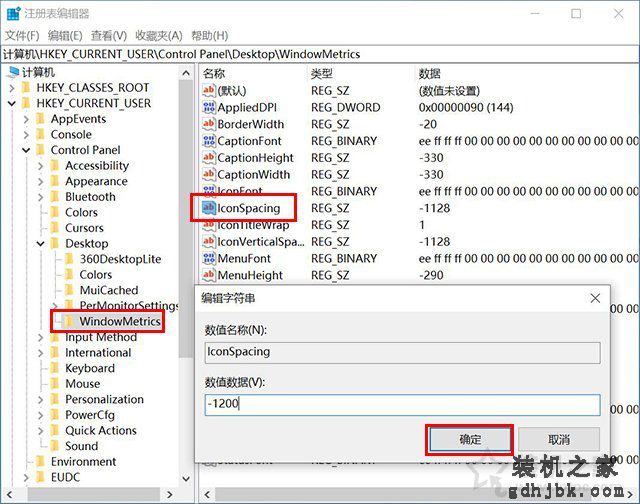Expand the PowerCfg key

point(40,415)
